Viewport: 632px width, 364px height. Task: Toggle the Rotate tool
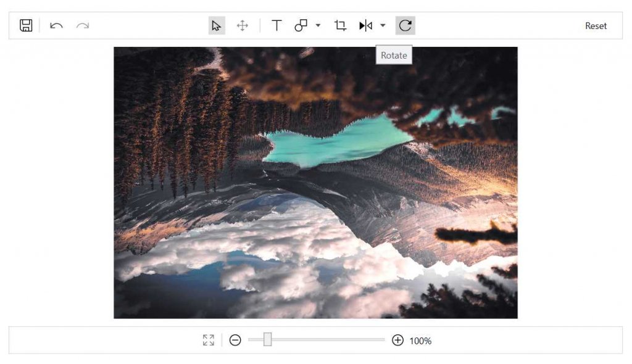click(405, 25)
